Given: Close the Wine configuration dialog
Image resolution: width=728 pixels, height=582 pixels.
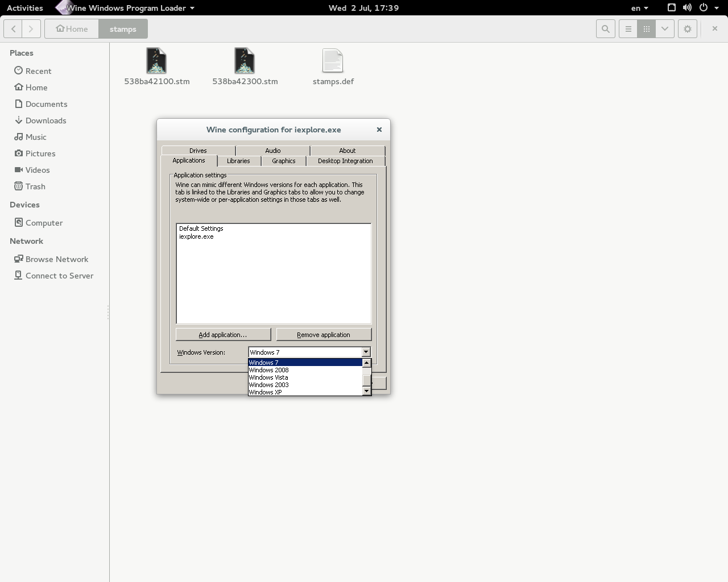Looking at the screenshot, I should point(379,130).
